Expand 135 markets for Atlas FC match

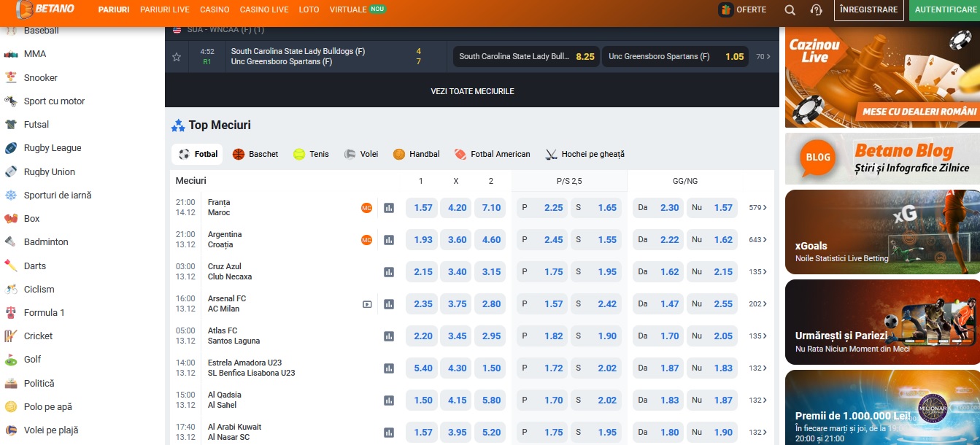pyautogui.click(x=758, y=336)
